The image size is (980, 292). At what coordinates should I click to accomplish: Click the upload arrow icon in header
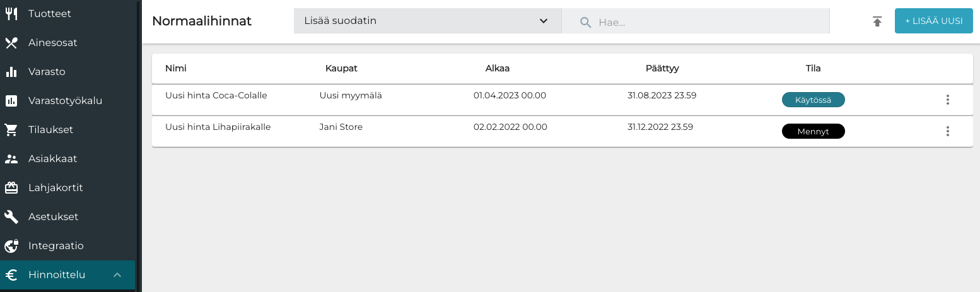click(x=877, y=21)
